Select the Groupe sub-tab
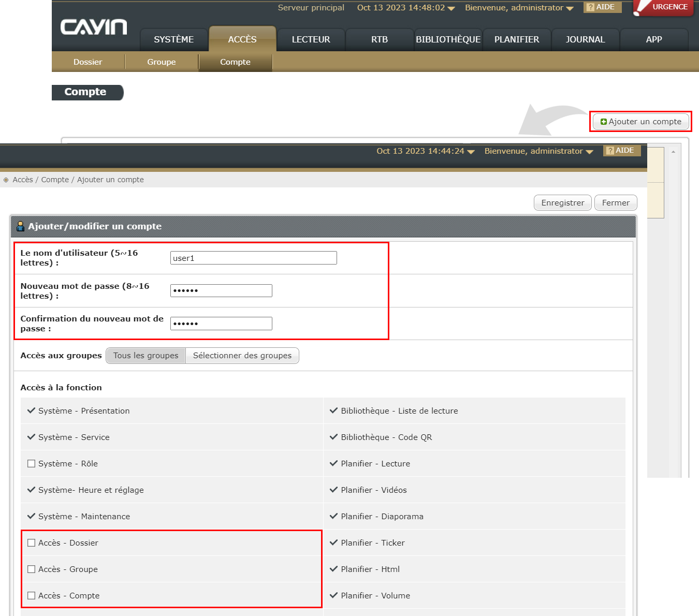This screenshot has height=616, width=699. click(162, 62)
